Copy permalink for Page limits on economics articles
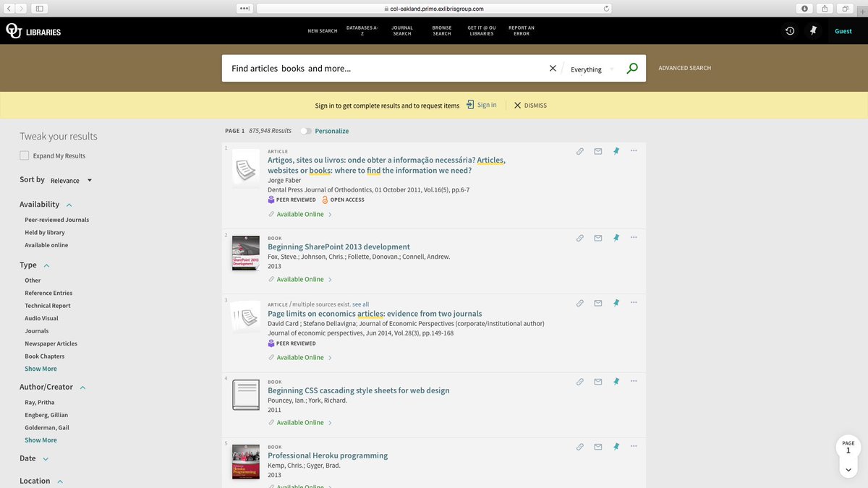The height and width of the screenshot is (488, 868). [579, 303]
